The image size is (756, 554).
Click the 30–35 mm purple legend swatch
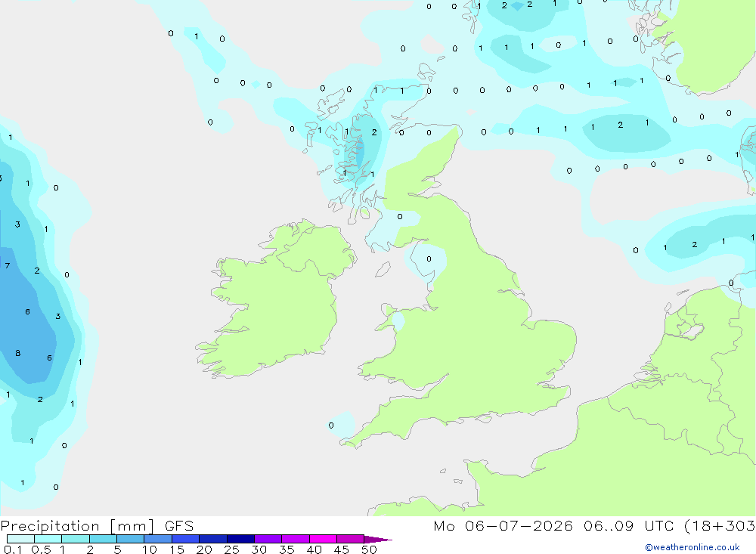point(268,539)
